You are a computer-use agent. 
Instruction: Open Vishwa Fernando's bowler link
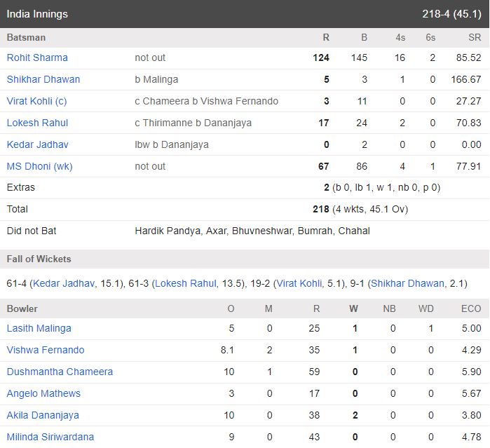click(x=46, y=350)
